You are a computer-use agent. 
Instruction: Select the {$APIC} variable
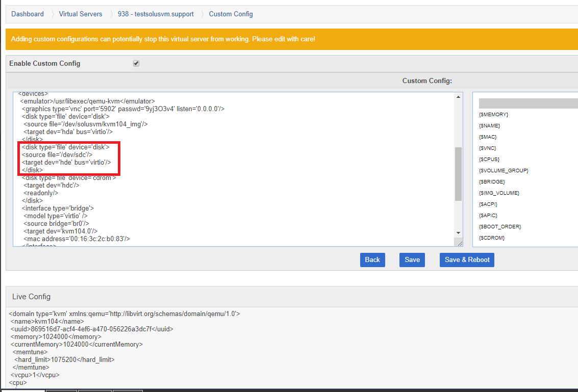pos(488,215)
